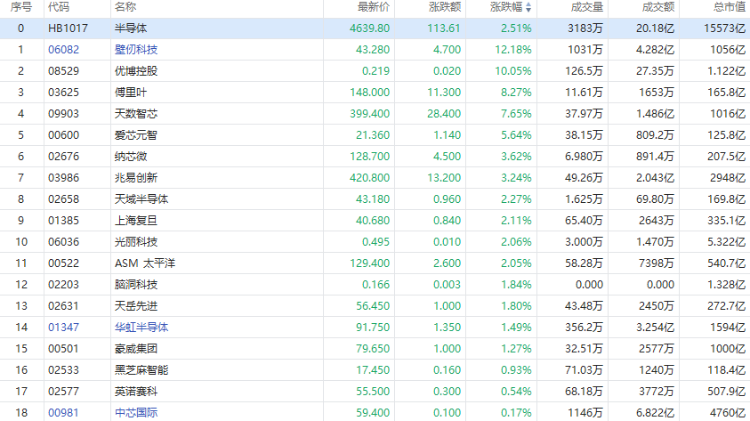750x421 pixels.
Task: Sort by 最新价 column header
Action: click(374, 7)
